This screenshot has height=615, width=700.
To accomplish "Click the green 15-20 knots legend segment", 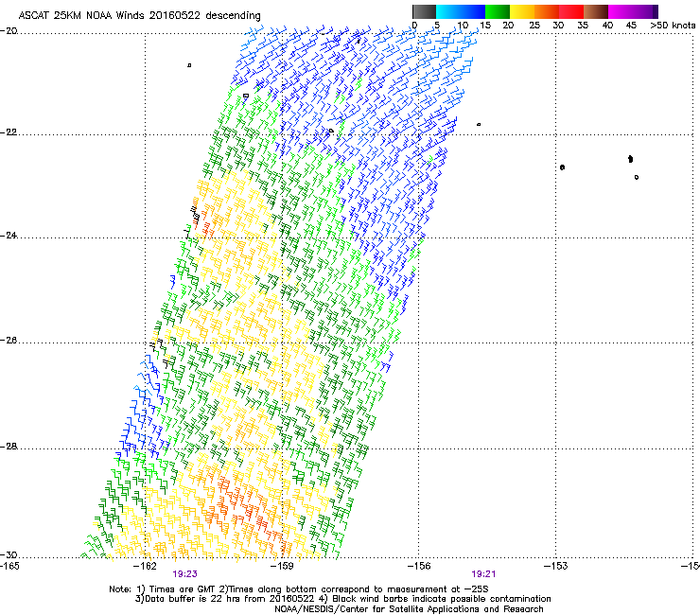I will 498,11.
